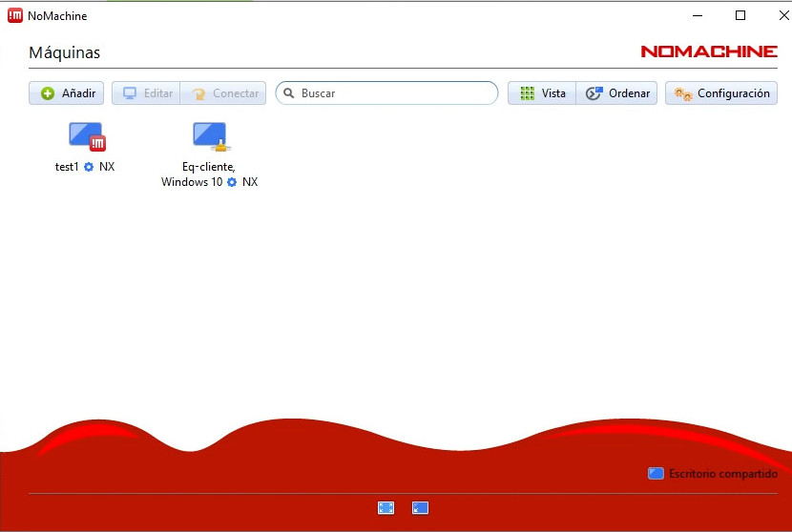Image resolution: width=792 pixels, height=532 pixels.
Task: Minimize the NoMachine window
Action: pyautogui.click(x=697, y=15)
